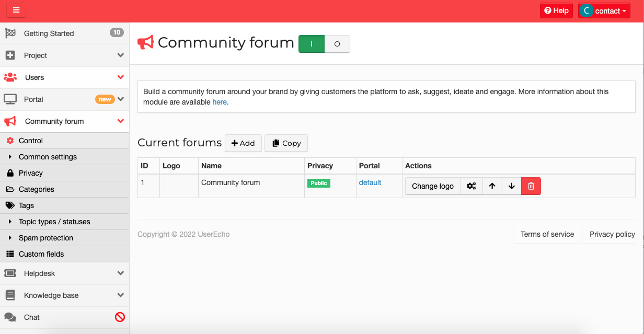
Task: Click the Project plus icon
Action: click(x=10, y=55)
